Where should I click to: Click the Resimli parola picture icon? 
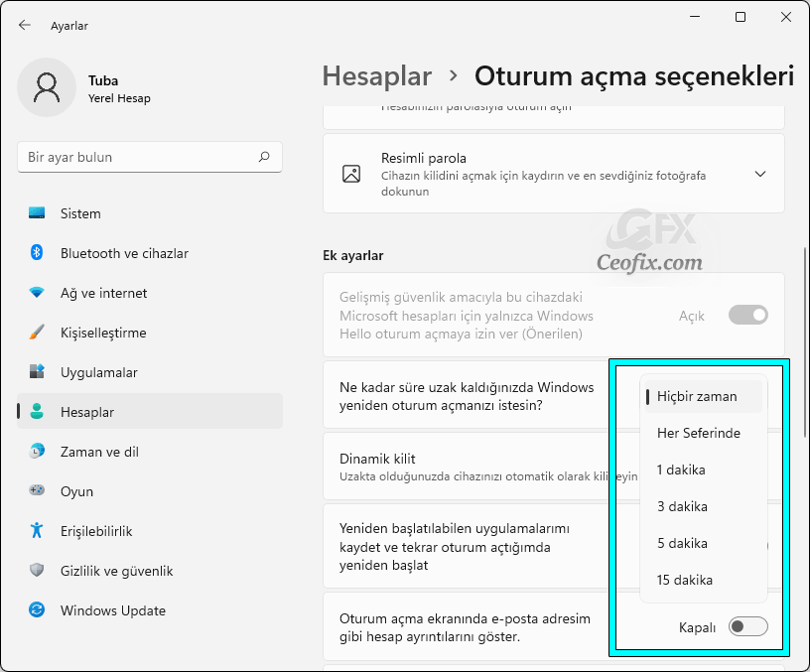351,174
